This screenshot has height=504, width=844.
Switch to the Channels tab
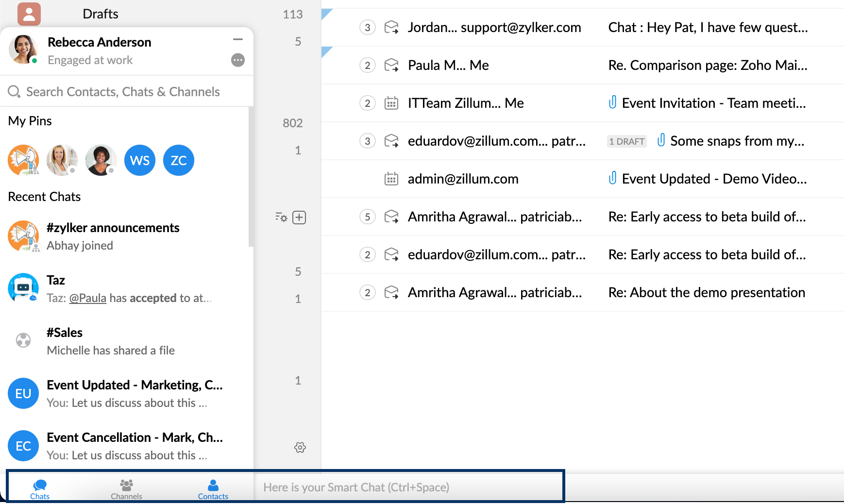point(126,488)
